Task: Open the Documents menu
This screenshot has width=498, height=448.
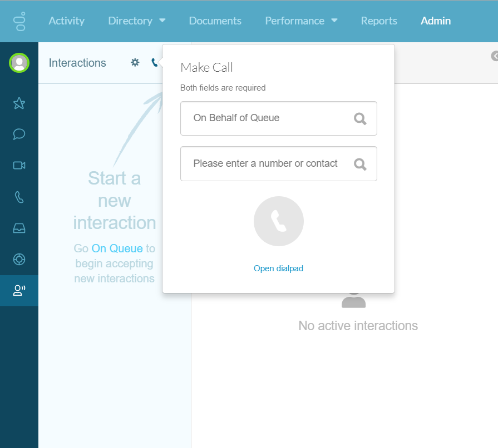Action: 215,21
